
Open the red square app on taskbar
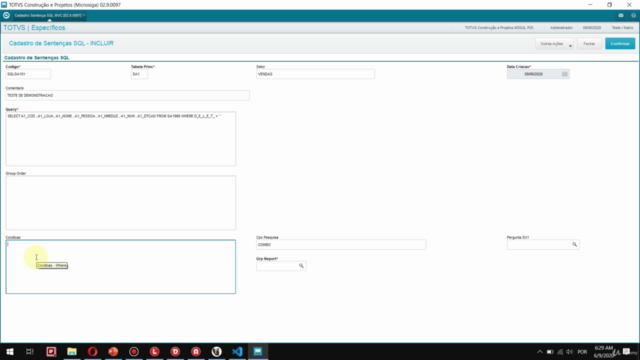(x=51, y=351)
